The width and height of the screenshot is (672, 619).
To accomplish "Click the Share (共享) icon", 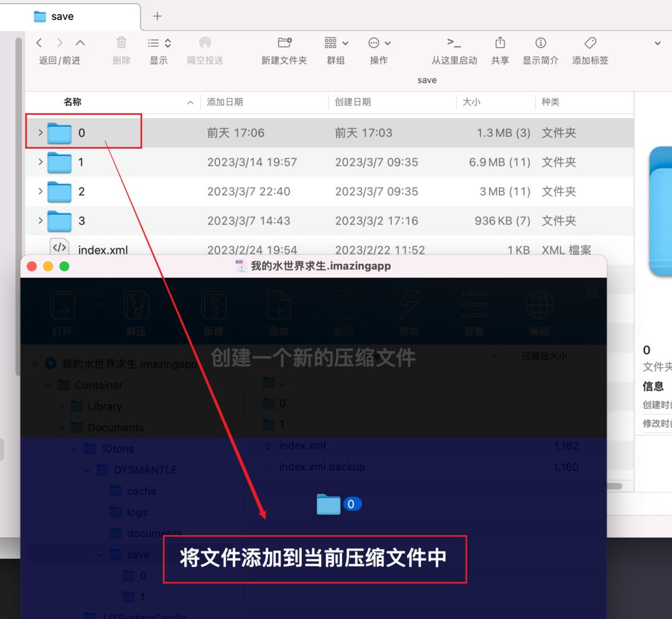I will tap(500, 42).
